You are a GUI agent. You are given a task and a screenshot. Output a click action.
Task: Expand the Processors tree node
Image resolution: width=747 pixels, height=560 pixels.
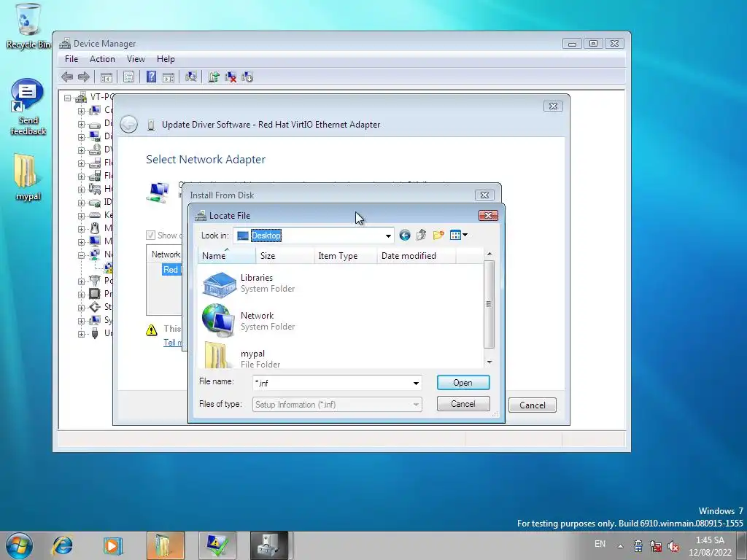[82, 295]
